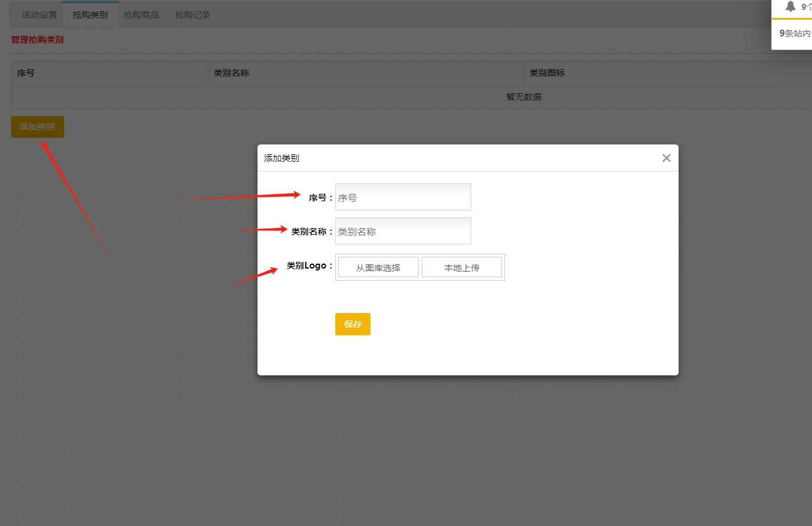This screenshot has height=526, width=812.
Task: Choose 从图库选择 for the category logo
Action: point(378,267)
